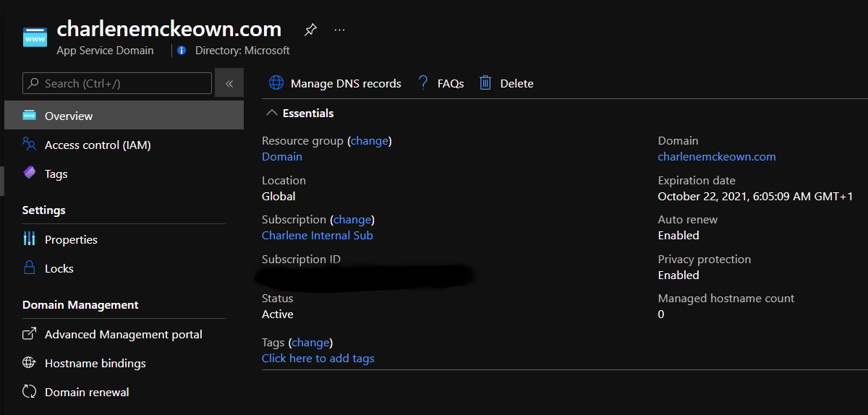Click the Status Active value
The image size is (868, 415).
(x=278, y=315)
